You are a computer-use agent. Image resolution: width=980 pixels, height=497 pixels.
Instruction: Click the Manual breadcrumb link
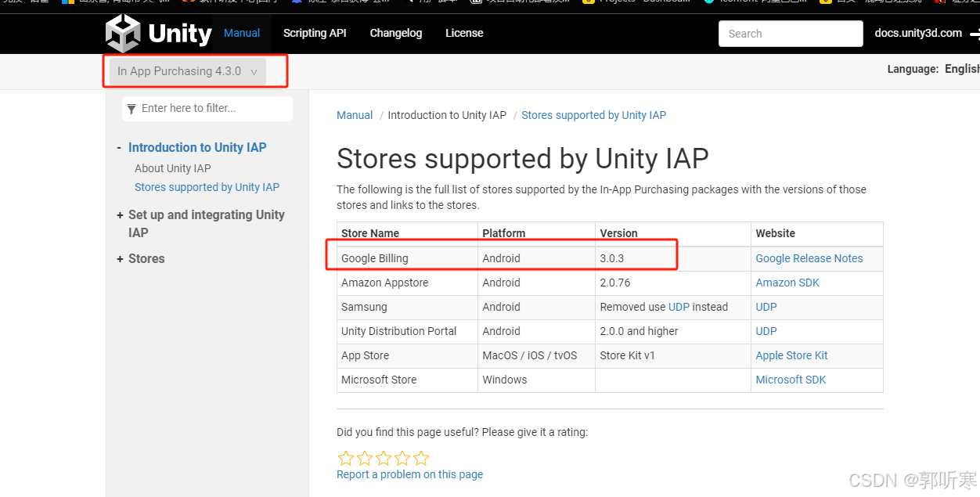tap(355, 115)
